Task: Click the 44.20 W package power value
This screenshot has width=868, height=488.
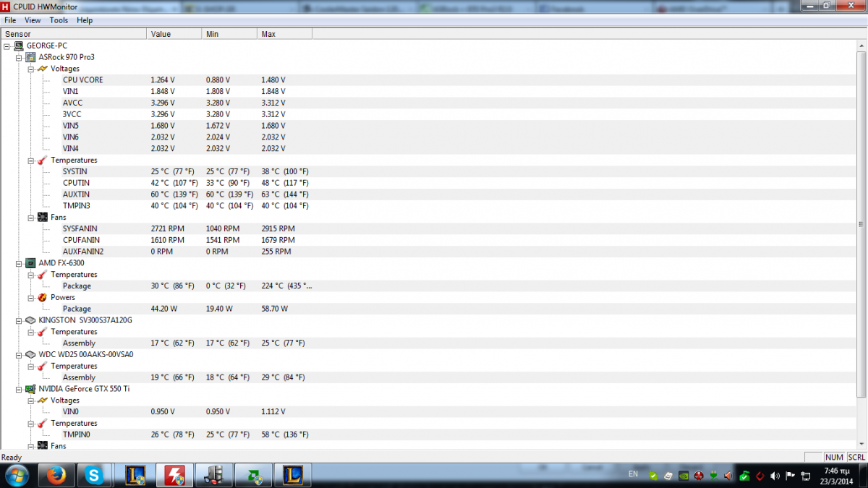Action: [164, 309]
